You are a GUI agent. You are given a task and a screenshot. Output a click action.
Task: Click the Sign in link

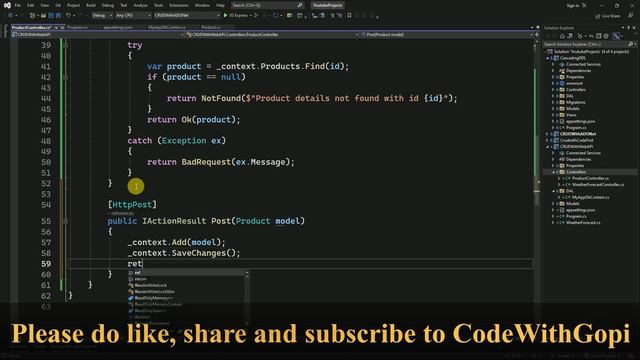tap(573, 5)
